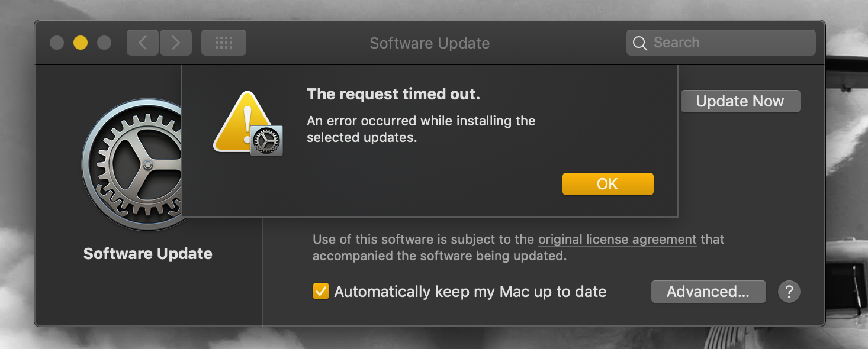
Task: Toggle Automatically keep my Mac up to date
Action: (321, 292)
